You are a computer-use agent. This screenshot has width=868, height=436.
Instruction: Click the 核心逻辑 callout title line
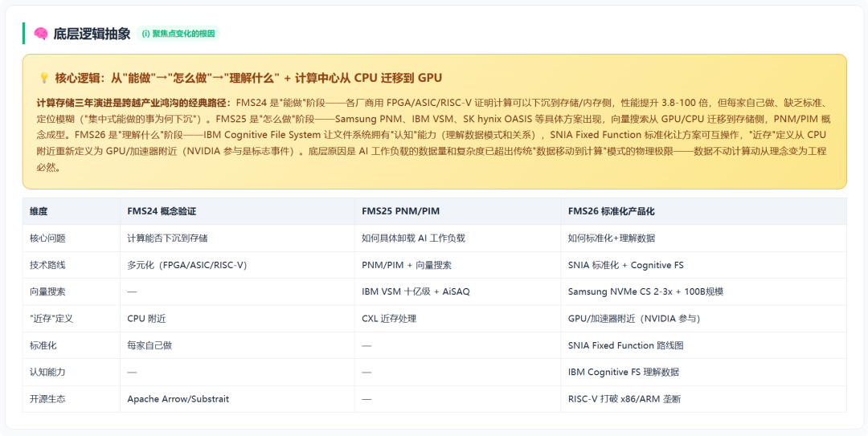coord(248,78)
